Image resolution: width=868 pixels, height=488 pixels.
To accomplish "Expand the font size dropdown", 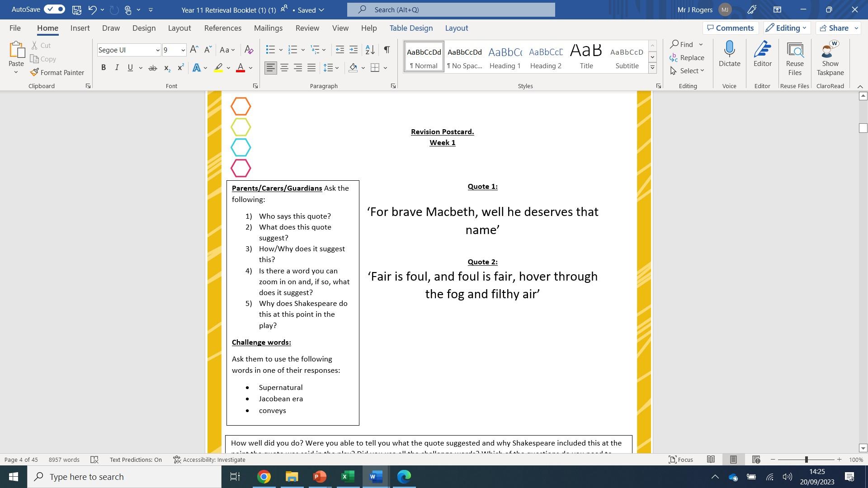I will pyautogui.click(x=183, y=50).
